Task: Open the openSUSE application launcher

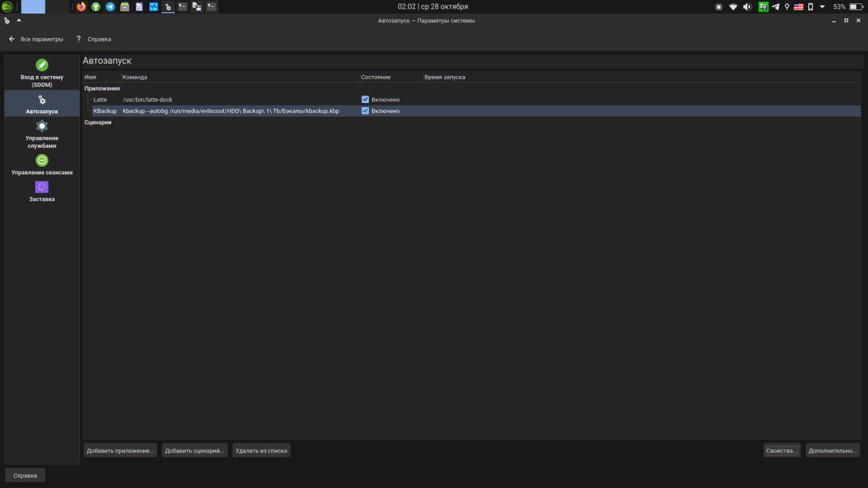Action: (7, 7)
